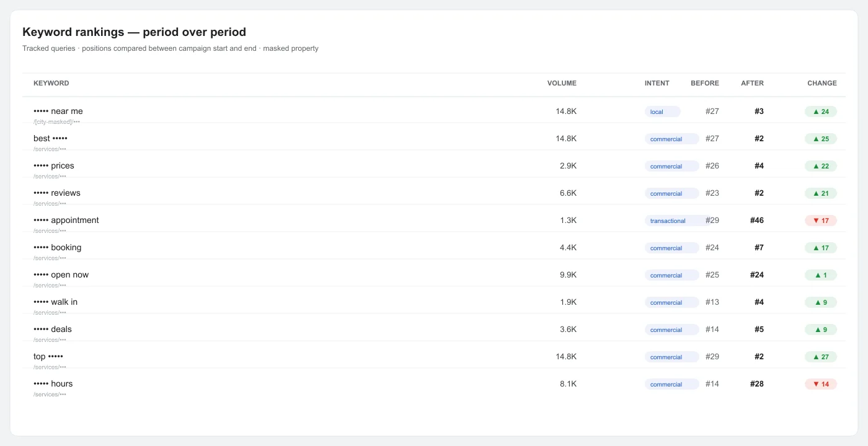Viewport: 868px width, 446px height.
Task: Click the #5 after position
Action: (759, 329)
